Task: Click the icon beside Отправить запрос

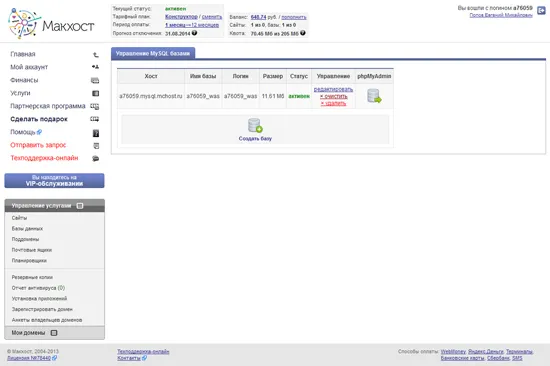Action: click(96, 146)
